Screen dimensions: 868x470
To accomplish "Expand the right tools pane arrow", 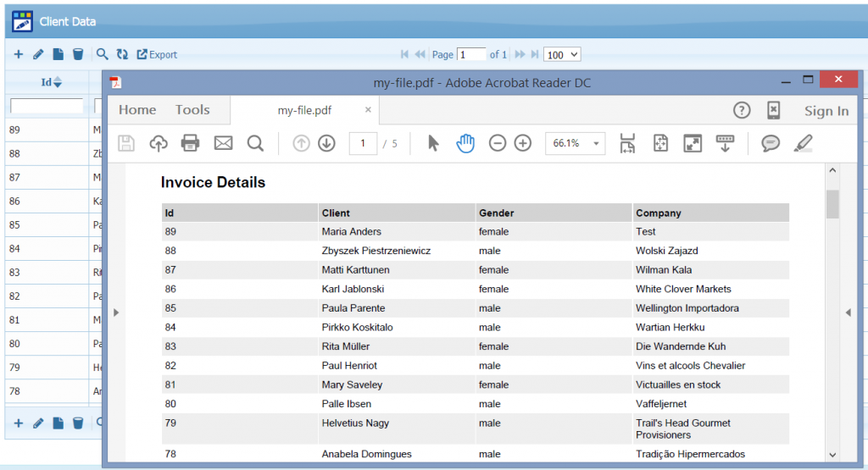I will coord(848,312).
